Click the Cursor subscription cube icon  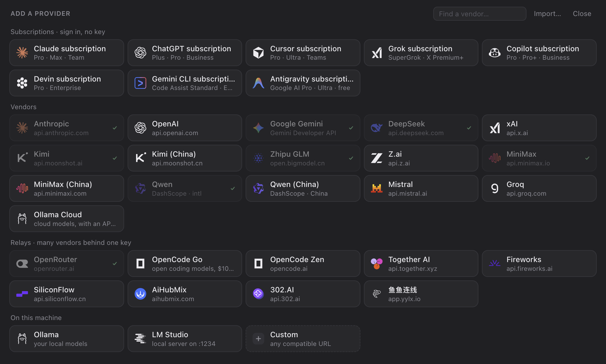[258, 53]
